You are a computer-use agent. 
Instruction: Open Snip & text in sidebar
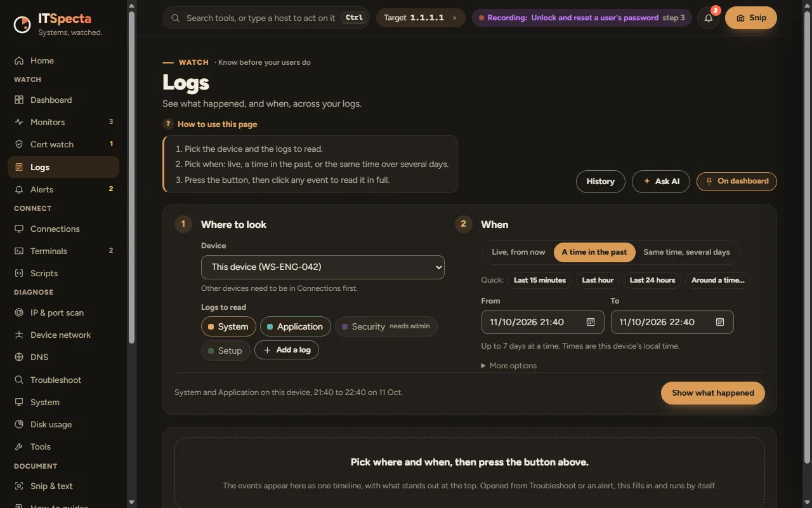pyautogui.click(x=63, y=486)
